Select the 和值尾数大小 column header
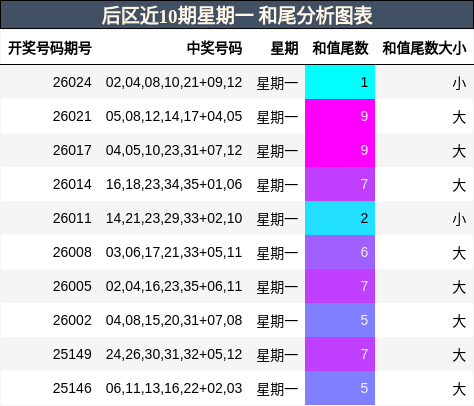Screen dimensions: 474x406 424,48
